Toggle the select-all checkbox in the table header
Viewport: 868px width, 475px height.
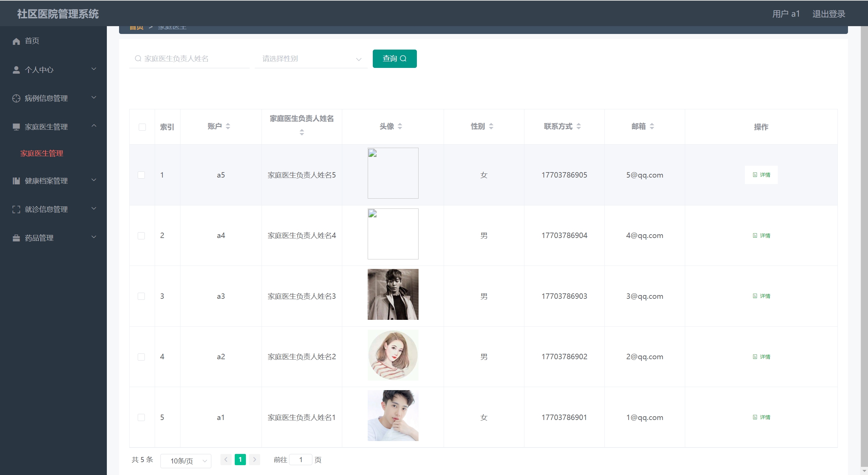point(142,127)
